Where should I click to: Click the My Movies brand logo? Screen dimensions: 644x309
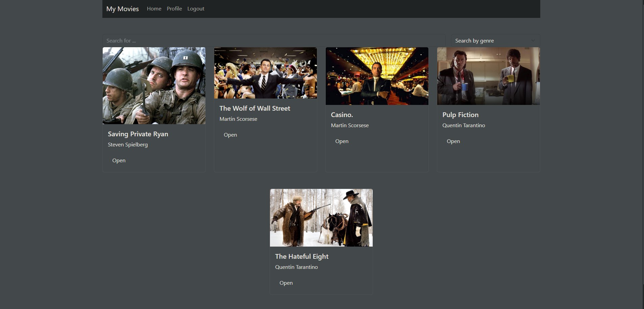coord(122,9)
